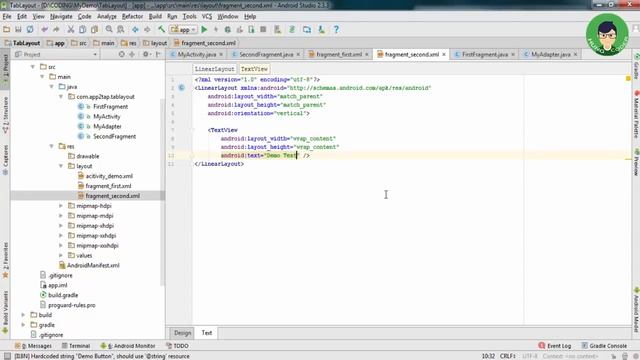This screenshot has width=640, height=360.
Task: Open the TODO tool window
Action: point(177,346)
